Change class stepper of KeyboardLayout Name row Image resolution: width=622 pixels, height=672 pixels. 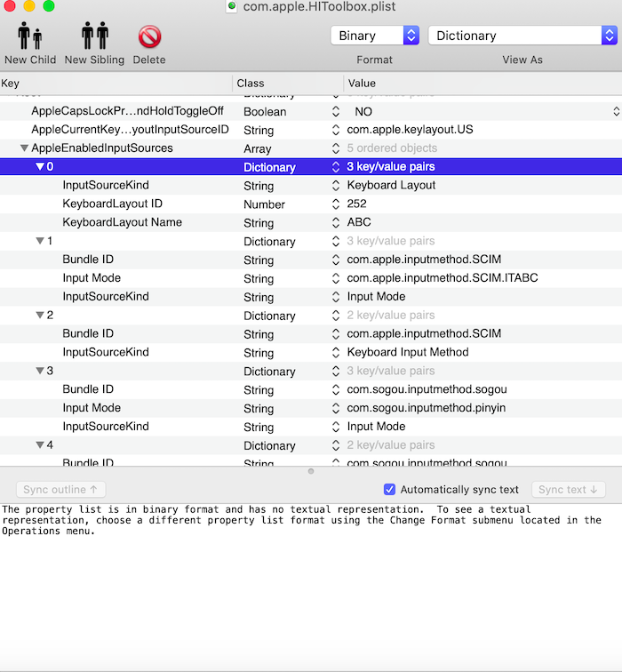point(336,222)
